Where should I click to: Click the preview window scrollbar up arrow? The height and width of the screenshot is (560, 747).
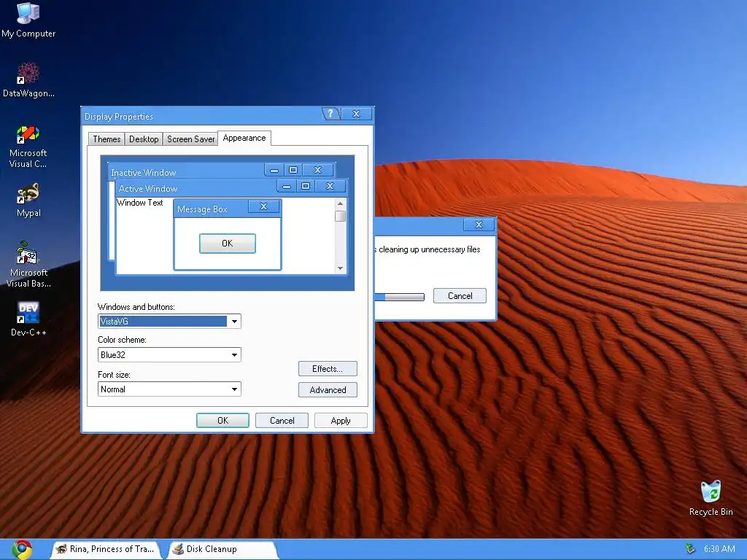point(340,204)
